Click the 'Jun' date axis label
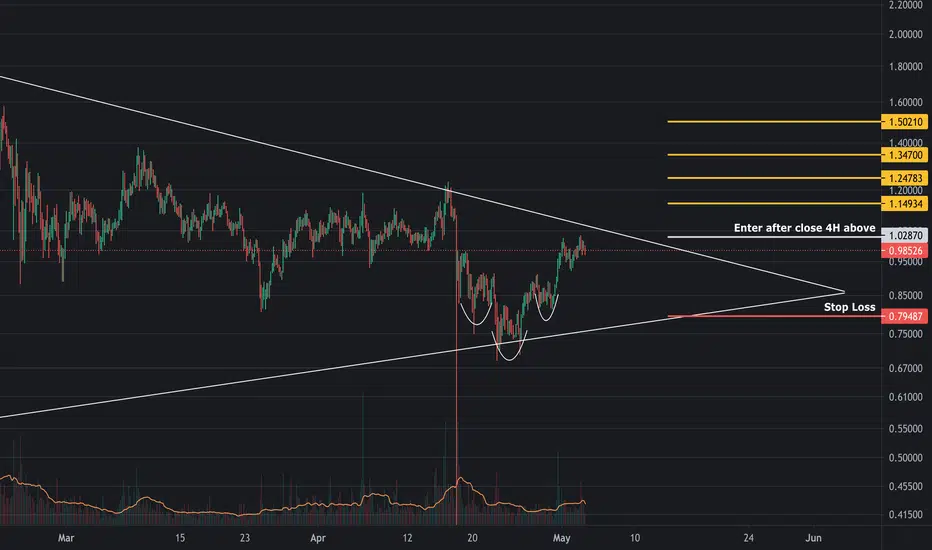Viewport: 932px width, 550px height. (813, 538)
